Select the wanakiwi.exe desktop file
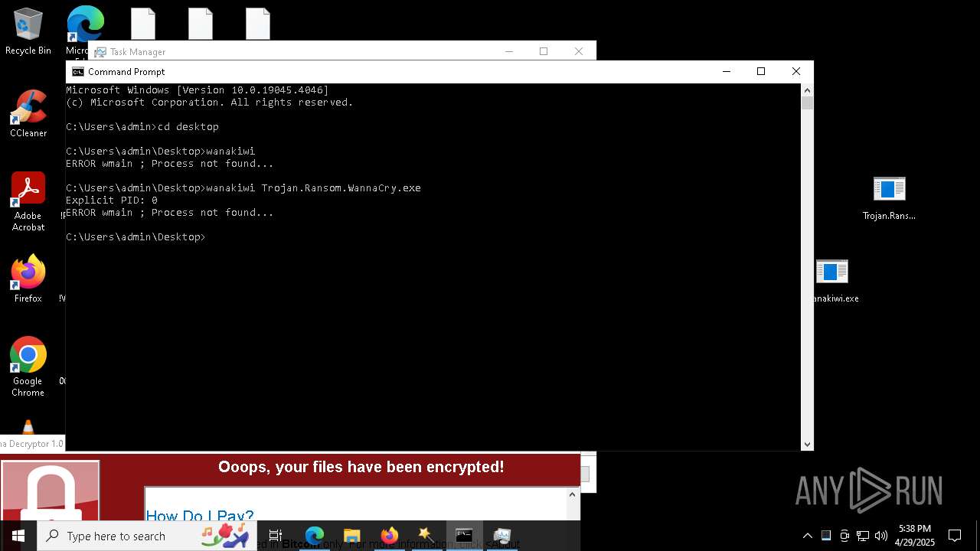The image size is (980, 551). (833, 281)
